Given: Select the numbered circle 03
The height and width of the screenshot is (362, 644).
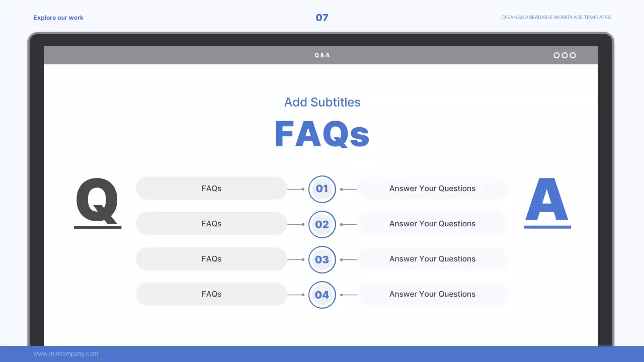Looking at the screenshot, I should point(322,259).
